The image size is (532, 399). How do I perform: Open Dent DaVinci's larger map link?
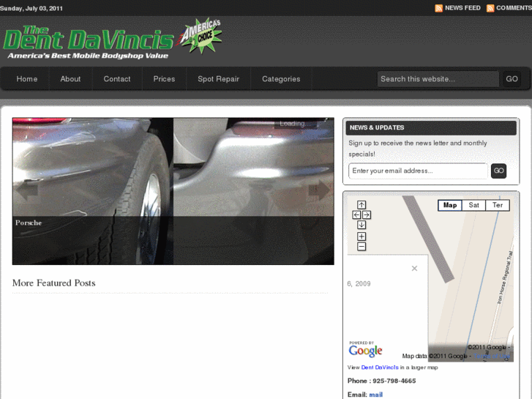pos(380,368)
